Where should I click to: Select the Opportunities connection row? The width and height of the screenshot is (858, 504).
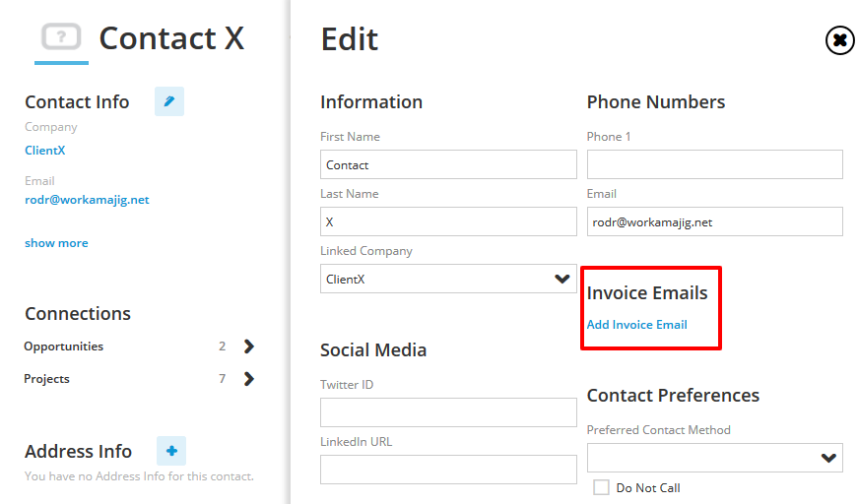coord(140,346)
